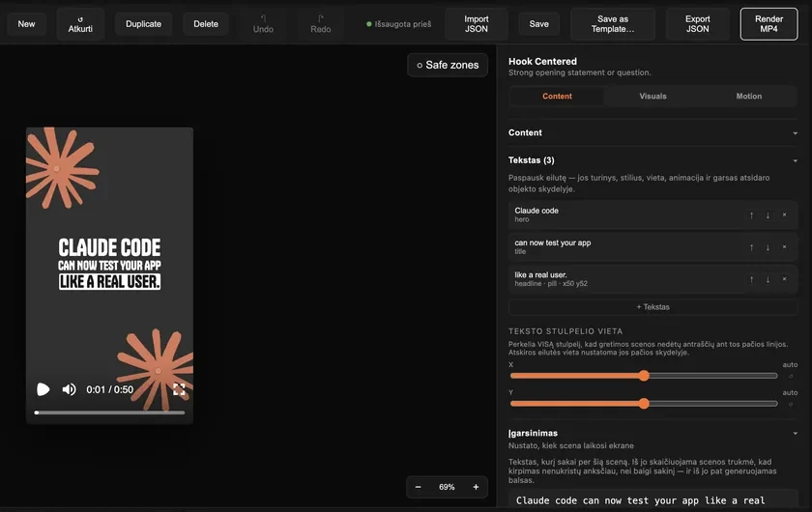Click the 'Hook Centered' scene title

pyautogui.click(x=542, y=61)
